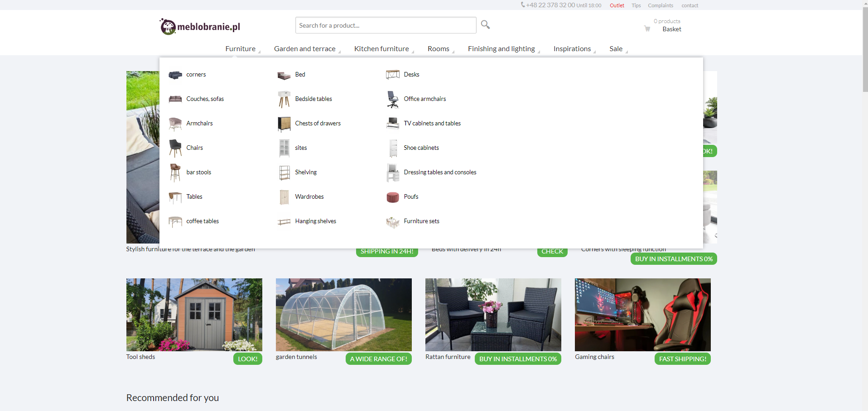The width and height of the screenshot is (868, 411).
Task: Expand the Garden and terrace menu
Action: 304,49
